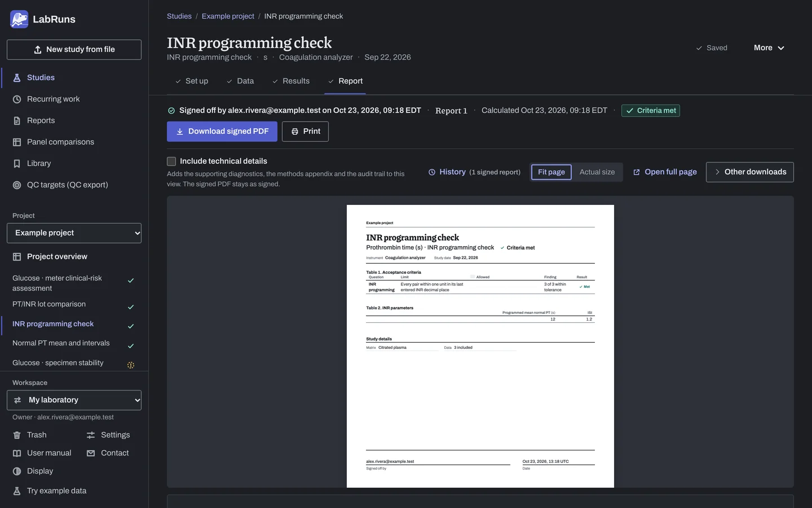Image resolution: width=812 pixels, height=508 pixels.
Task: Open PT/INR lot comparison study
Action: pyautogui.click(x=74, y=305)
